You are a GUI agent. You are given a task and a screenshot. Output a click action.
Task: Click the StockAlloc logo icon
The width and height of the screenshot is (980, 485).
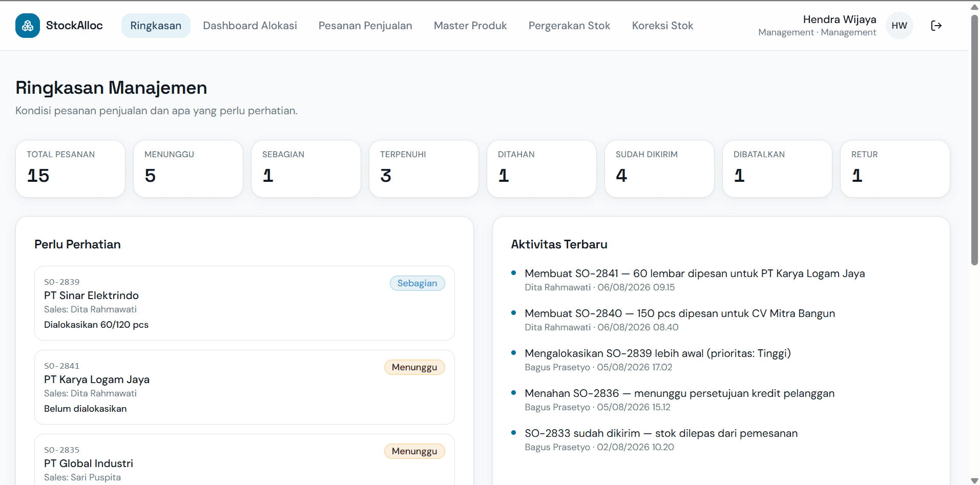[x=28, y=26]
